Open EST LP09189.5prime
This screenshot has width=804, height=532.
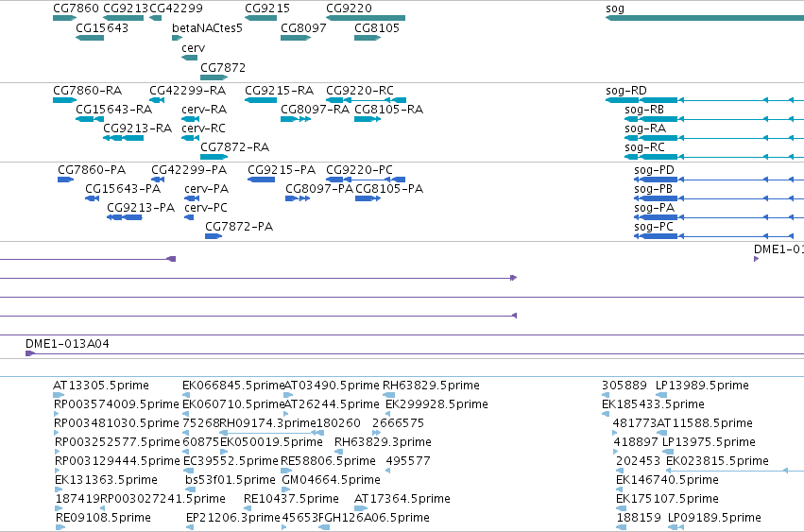pos(714,518)
